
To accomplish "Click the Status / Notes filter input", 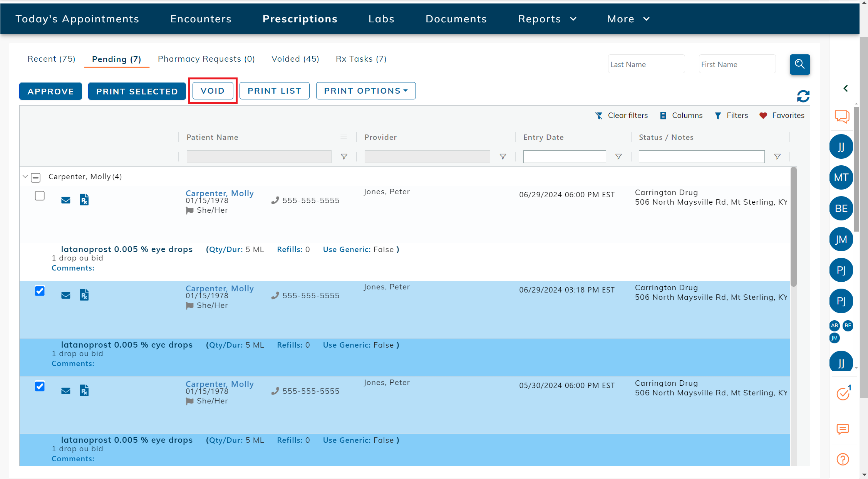I will [x=701, y=156].
